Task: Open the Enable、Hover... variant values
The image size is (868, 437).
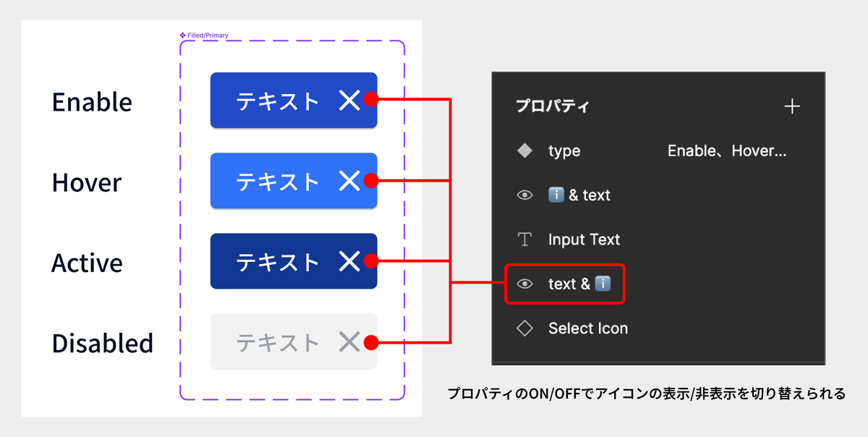Action: pos(727,150)
